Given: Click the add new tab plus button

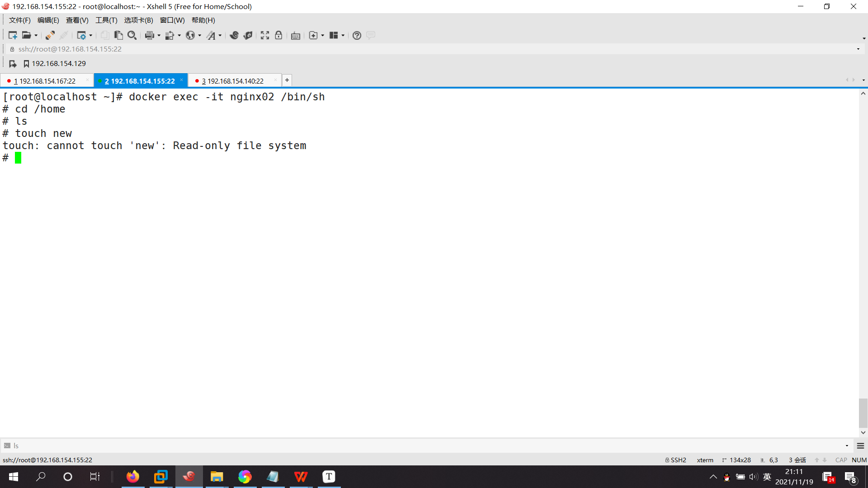Looking at the screenshot, I should (287, 80).
